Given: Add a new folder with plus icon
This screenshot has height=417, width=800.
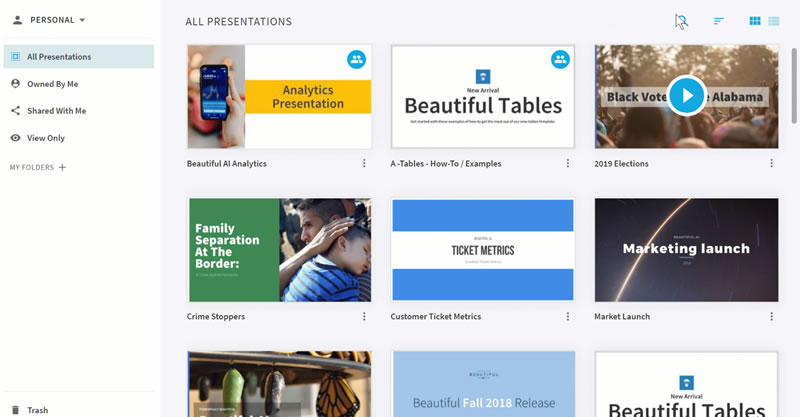Looking at the screenshot, I should (x=62, y=167).
